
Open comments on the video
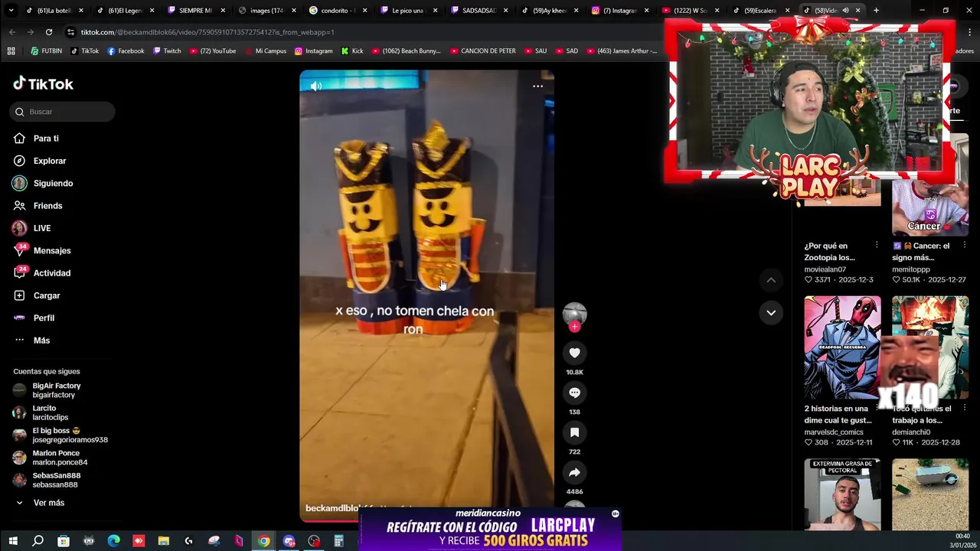coord(574,393)
